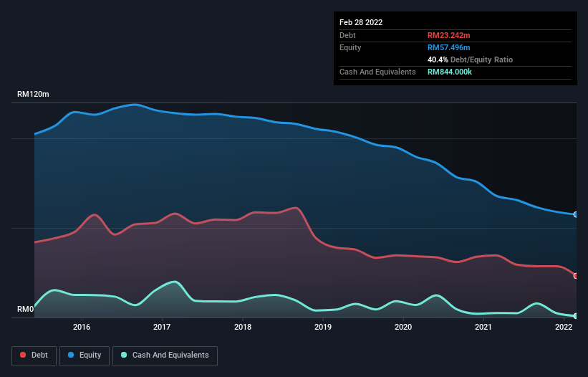The width and height of the screenshot is (588, 377).
Task: Click the 2022 axis label
Action: click(x=564, y=327)
